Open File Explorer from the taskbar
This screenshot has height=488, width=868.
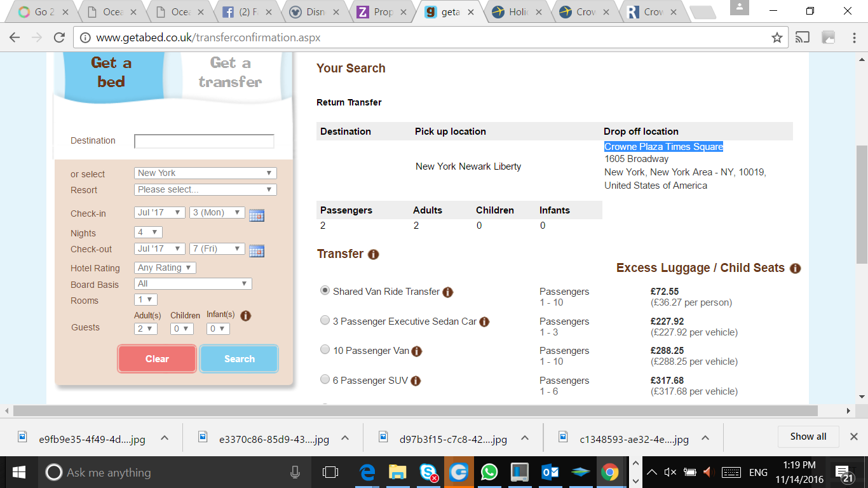pyautogui.click(x=397, y=472)
